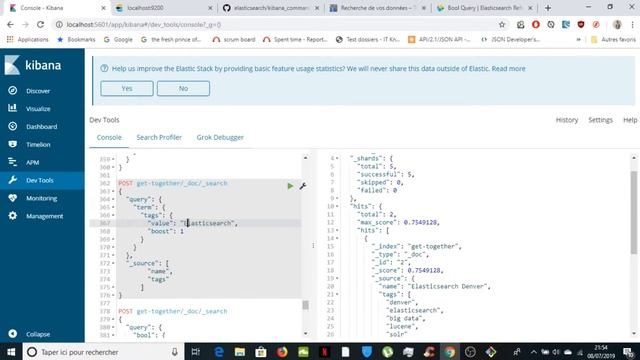
Task: Collapse the term block at line 365
Action: [113, 207]
